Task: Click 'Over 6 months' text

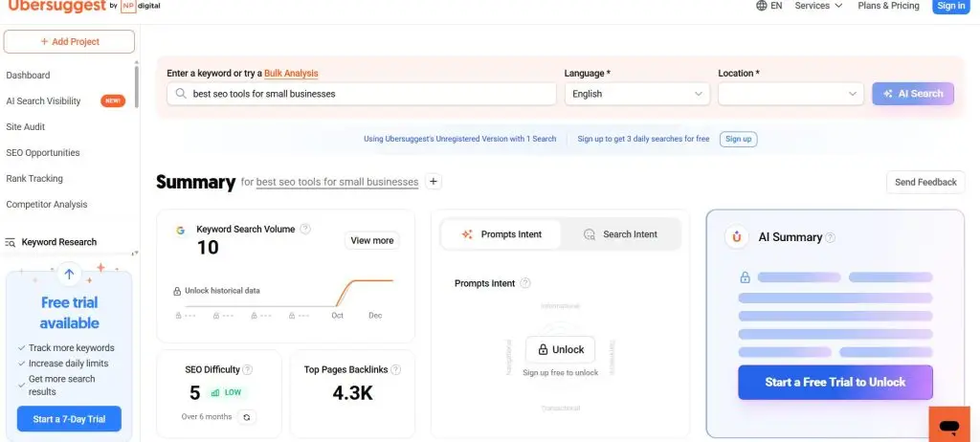Action: pyautogui.click(x=207, y=417)
